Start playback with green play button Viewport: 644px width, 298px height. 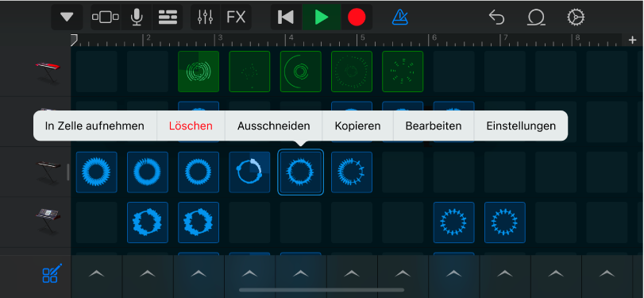[321, 17]
